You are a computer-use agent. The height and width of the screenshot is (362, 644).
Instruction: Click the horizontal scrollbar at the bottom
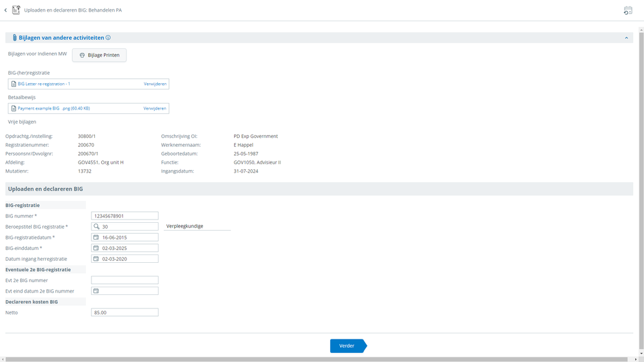coord(317,359)
